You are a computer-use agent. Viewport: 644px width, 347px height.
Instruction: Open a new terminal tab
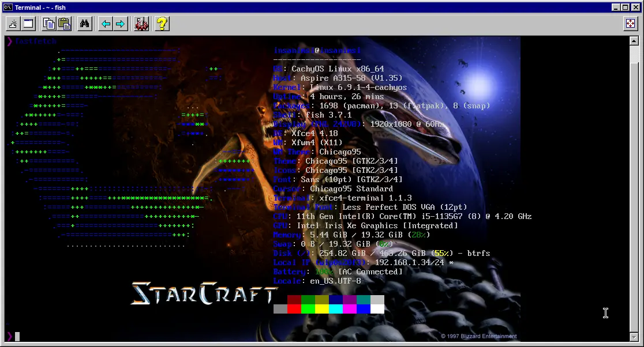pos(13,24)
